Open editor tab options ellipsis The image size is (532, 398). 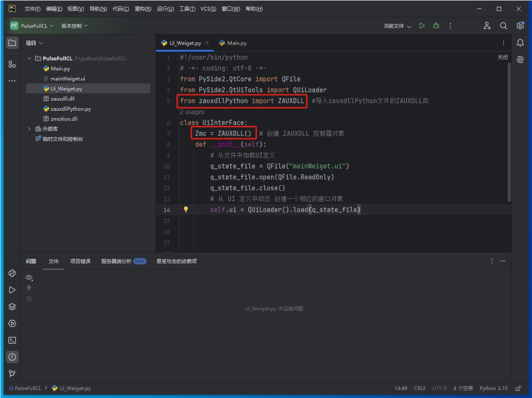(504, 43)
